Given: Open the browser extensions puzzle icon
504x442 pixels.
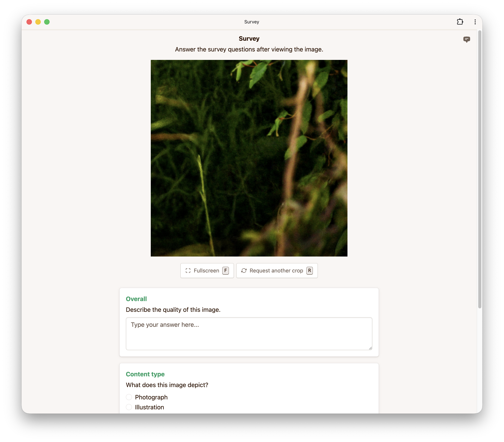Looking at the screenshot, I should pyautogui.click(x=460, y=22).
